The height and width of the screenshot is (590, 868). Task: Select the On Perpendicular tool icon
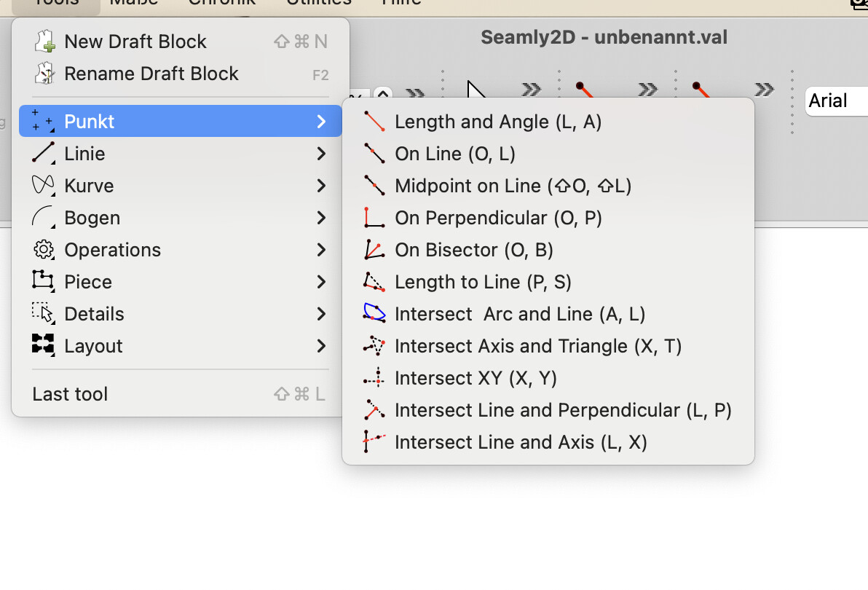coord(374,218)
